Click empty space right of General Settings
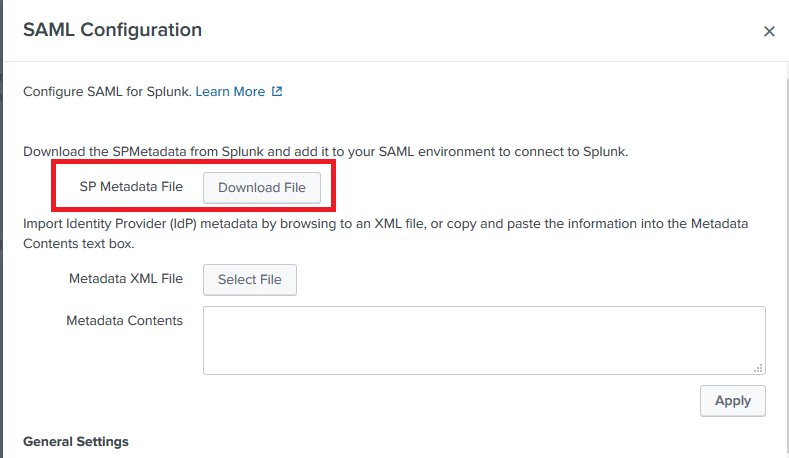This screenshot has height=458, width=789. tap(450, 441)
